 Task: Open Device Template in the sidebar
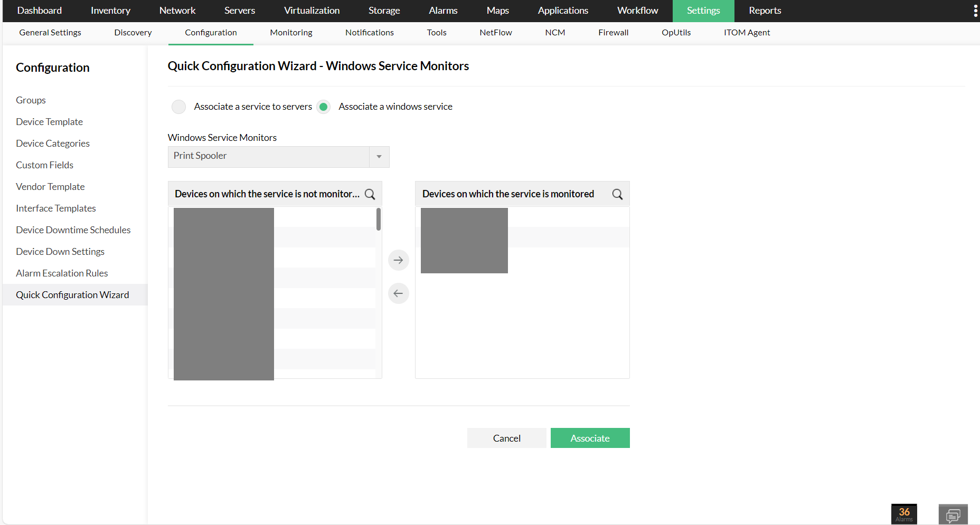[x=49, y=122]
